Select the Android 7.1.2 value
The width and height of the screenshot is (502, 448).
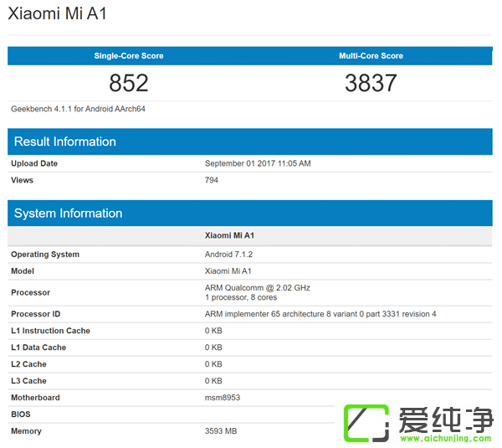(228, 255)
